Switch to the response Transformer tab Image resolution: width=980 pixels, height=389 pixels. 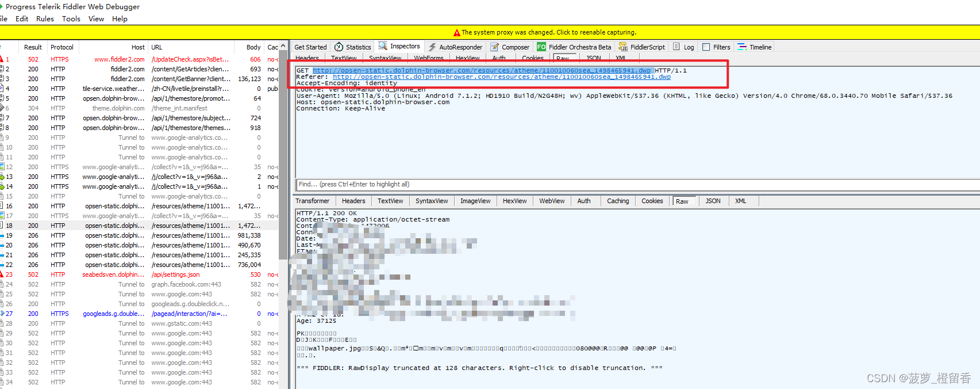click(313, 201)
